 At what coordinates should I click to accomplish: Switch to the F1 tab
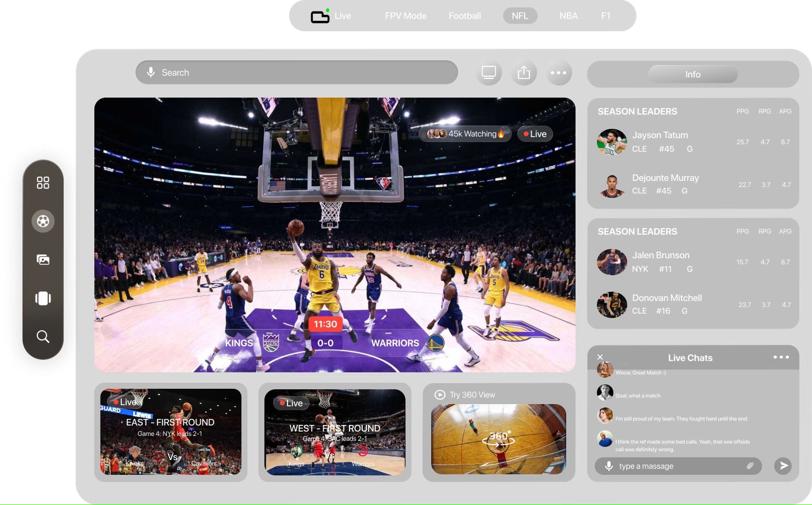click(x=606, y=16)
